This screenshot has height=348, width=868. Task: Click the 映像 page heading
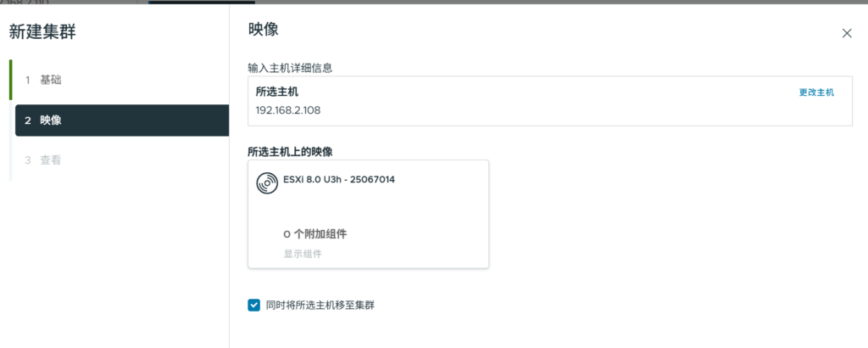[x=264, y=30]
